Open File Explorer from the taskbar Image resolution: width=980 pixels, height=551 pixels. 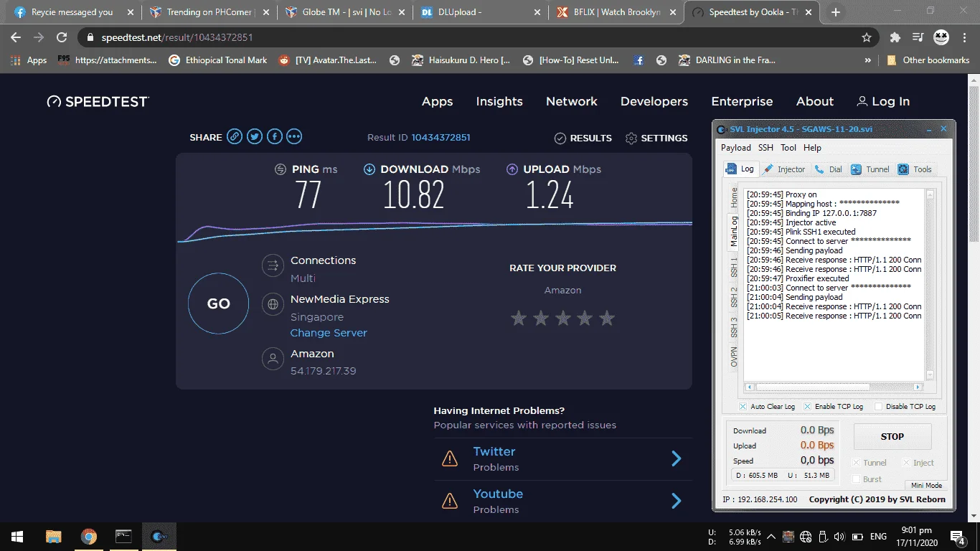(x=53, y=536)
